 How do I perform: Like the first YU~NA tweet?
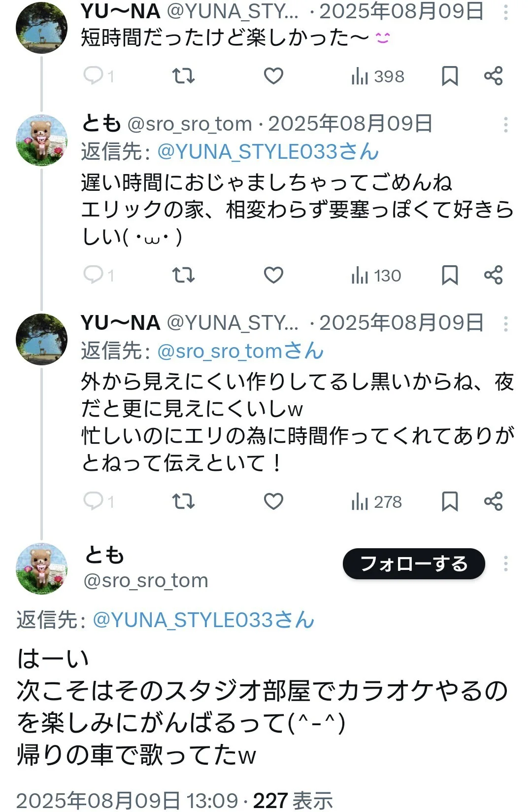[273, 76]
